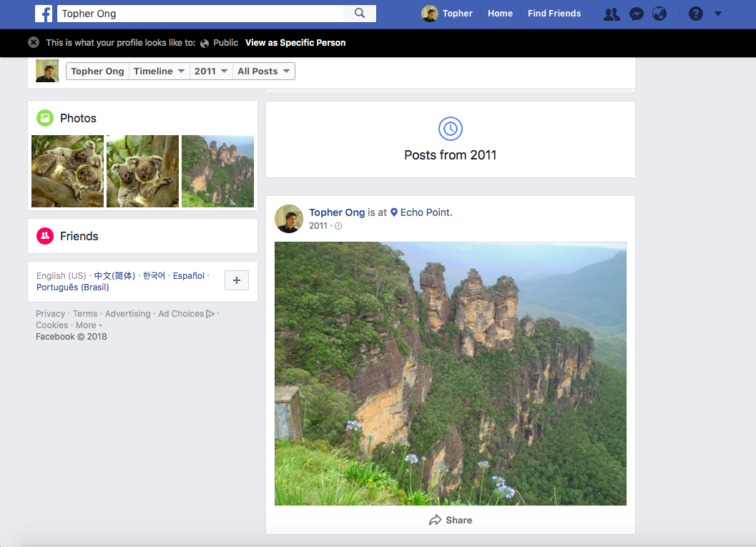Open the Notifications globe icon

pos(659,14)
